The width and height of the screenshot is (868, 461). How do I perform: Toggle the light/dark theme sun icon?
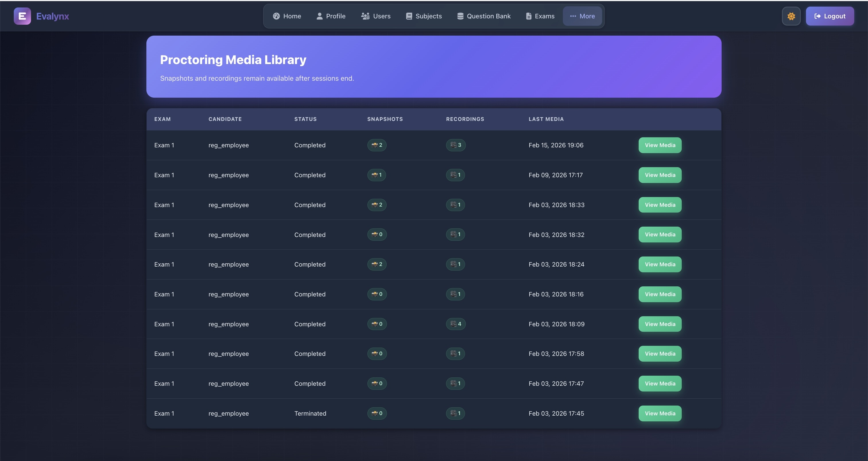coord(791,16)
